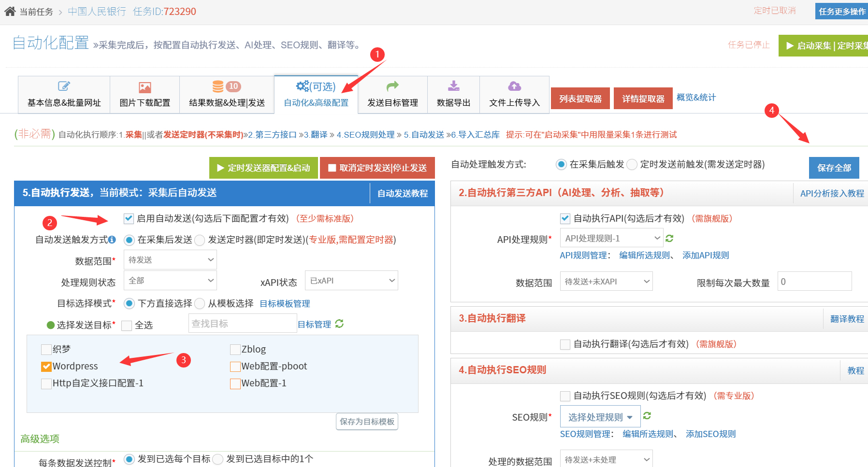Click the cloud upload icon for 文件上传导入

pyautogui.click(x=514, y=86)
